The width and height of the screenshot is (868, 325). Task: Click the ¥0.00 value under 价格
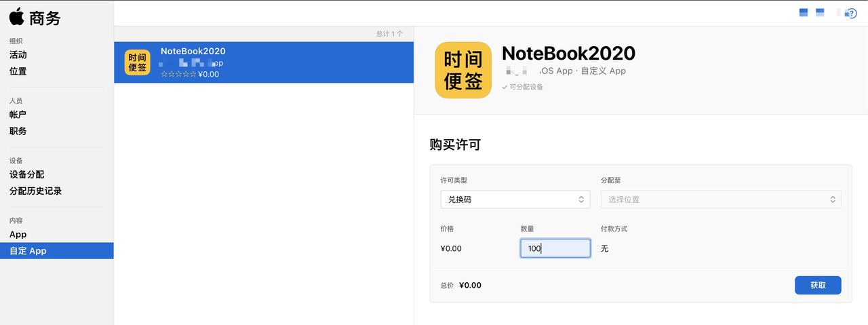point(451,248)
